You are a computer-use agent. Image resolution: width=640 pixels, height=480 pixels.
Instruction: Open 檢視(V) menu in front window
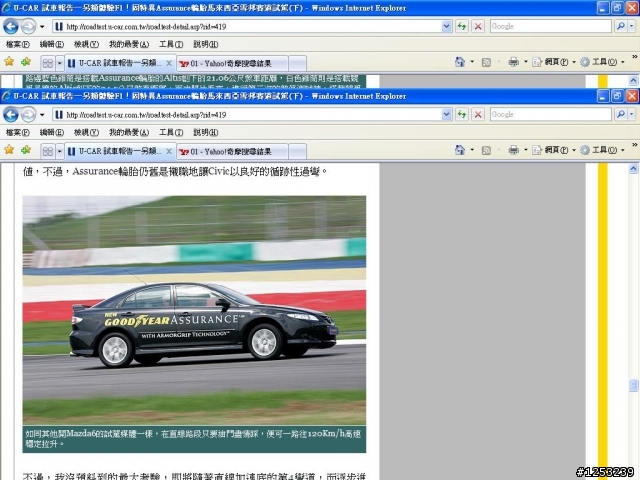click(86, 132)
